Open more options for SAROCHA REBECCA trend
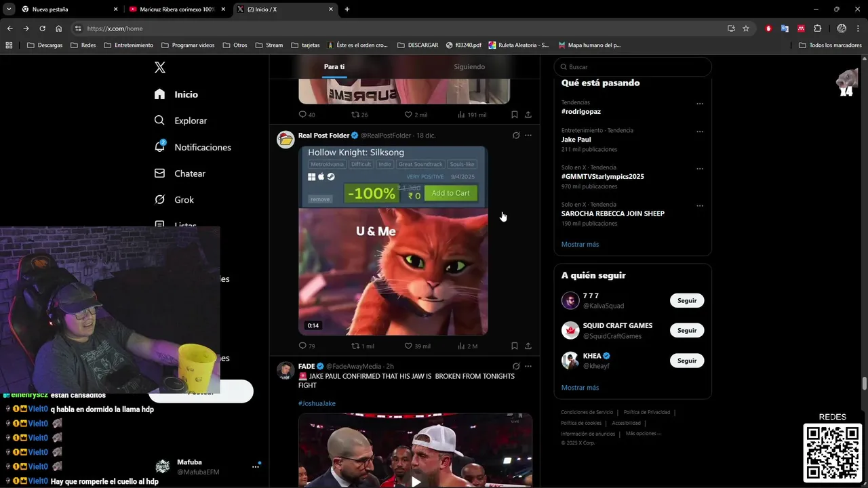Screen dimensions: 868x488 coord(700,205)
